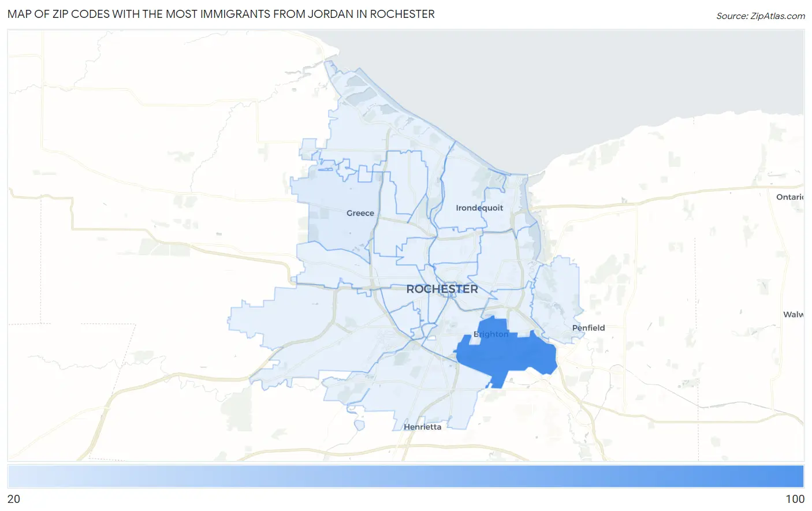Click the color gradient legend bar
The width and height of the screenshot is (812, 511).
click(405, 477)
